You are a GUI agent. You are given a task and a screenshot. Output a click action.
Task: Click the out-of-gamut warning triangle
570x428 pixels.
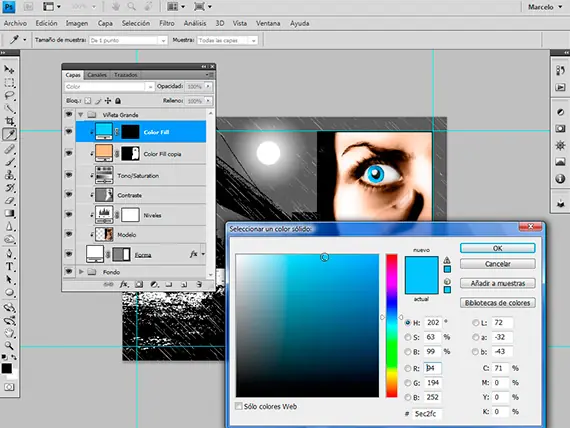tap(447, 260)
